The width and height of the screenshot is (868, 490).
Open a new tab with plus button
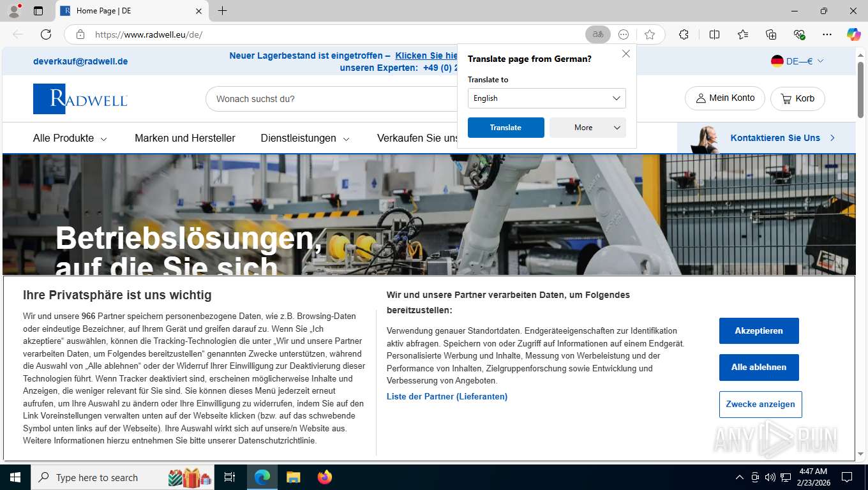[x=222, y=11]
